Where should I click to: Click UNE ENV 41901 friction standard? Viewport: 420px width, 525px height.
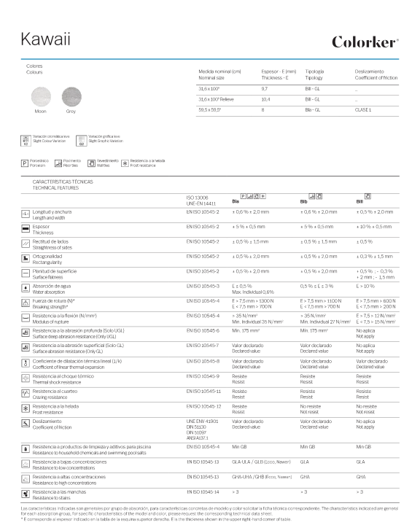coord(202,421)
